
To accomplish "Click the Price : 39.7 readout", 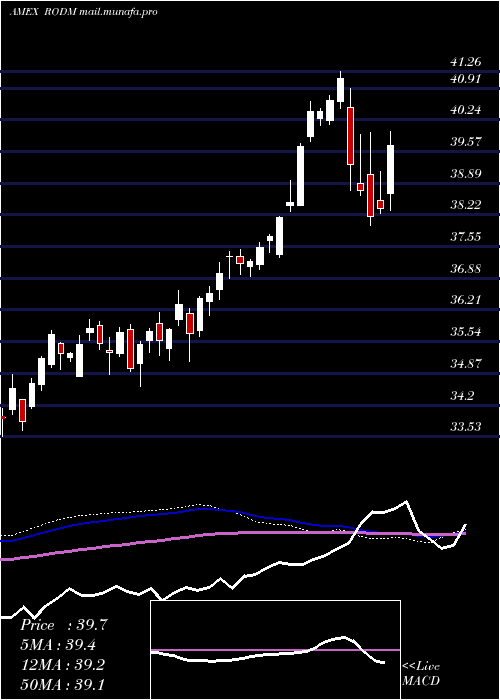I will pyautogui.click(x=63, y=625).
